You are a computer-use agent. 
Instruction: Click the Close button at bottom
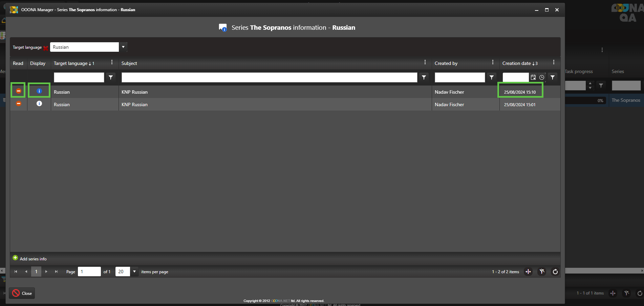[x=22, y=293]
